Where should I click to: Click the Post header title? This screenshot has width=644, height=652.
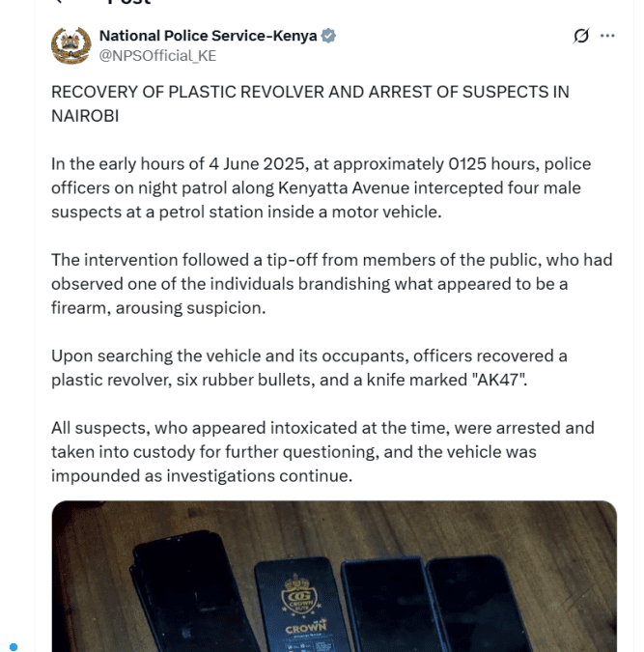[x=127, y=3]
